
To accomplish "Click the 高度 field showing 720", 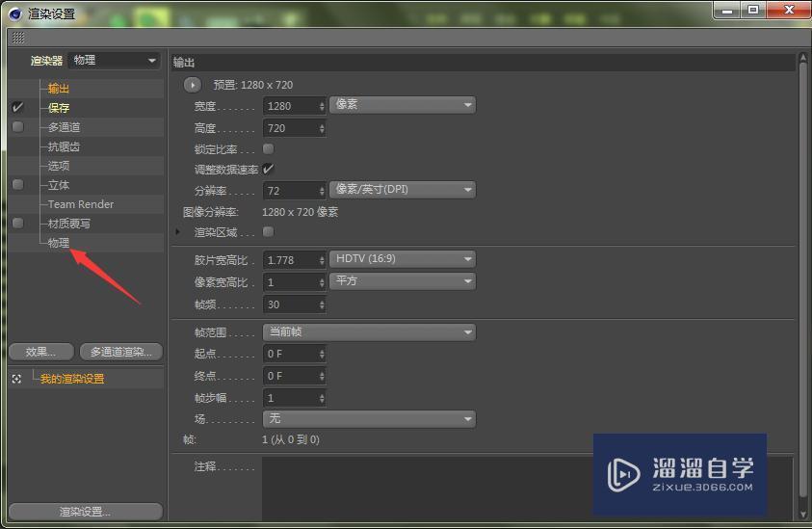I will point(290,128).
